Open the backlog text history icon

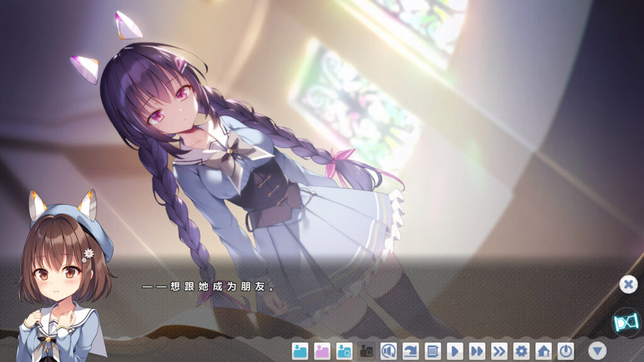click(x=432, y=351)
